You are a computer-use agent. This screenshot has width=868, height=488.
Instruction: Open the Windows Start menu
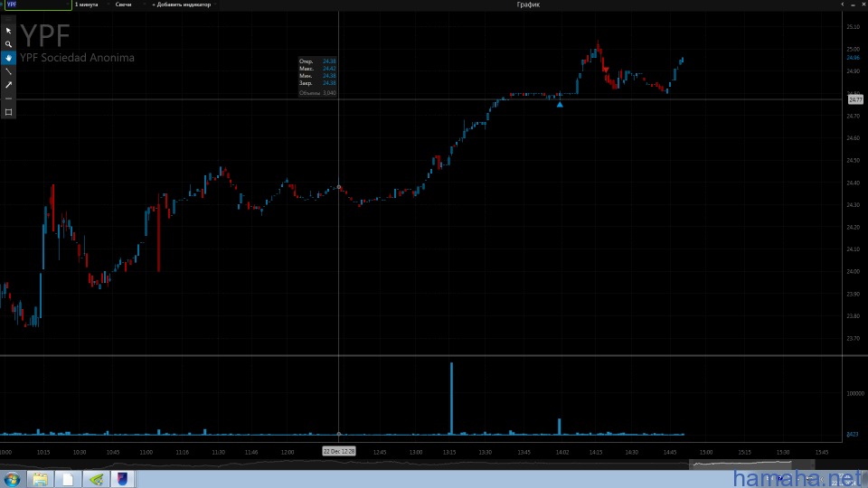point(12,479)
